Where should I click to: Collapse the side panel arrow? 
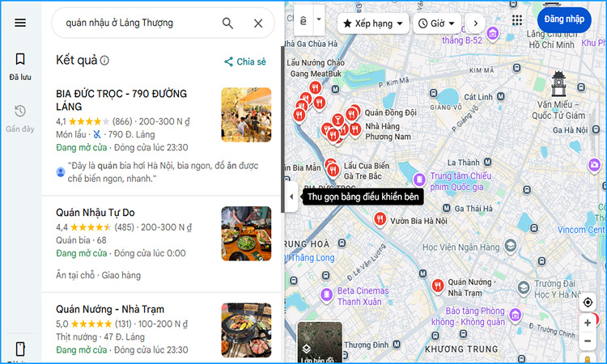291,197
